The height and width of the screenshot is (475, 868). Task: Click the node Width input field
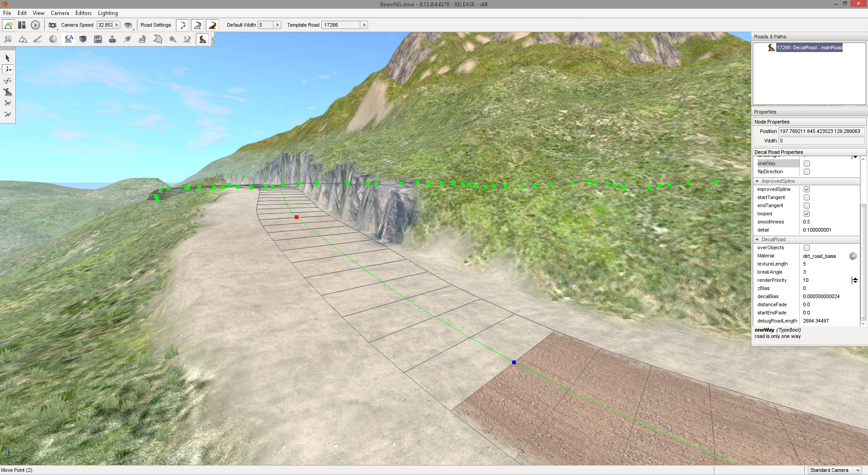click(821, 141)
